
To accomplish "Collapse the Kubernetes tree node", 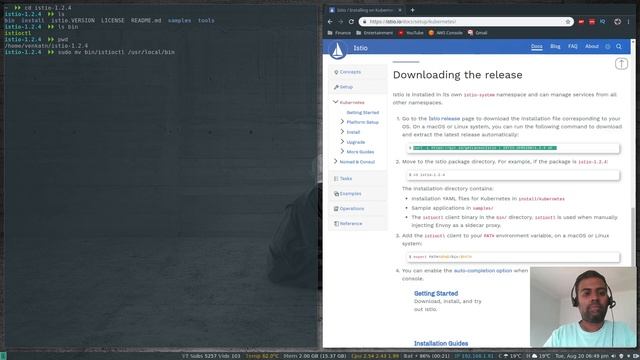I will pos(336,102).
